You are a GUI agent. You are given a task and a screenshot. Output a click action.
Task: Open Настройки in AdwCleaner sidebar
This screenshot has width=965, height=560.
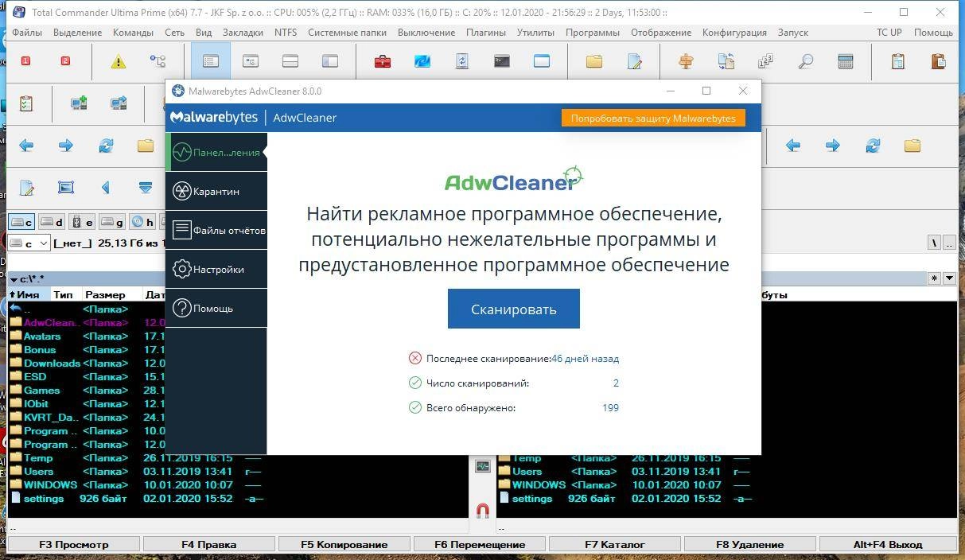point(216,269)
